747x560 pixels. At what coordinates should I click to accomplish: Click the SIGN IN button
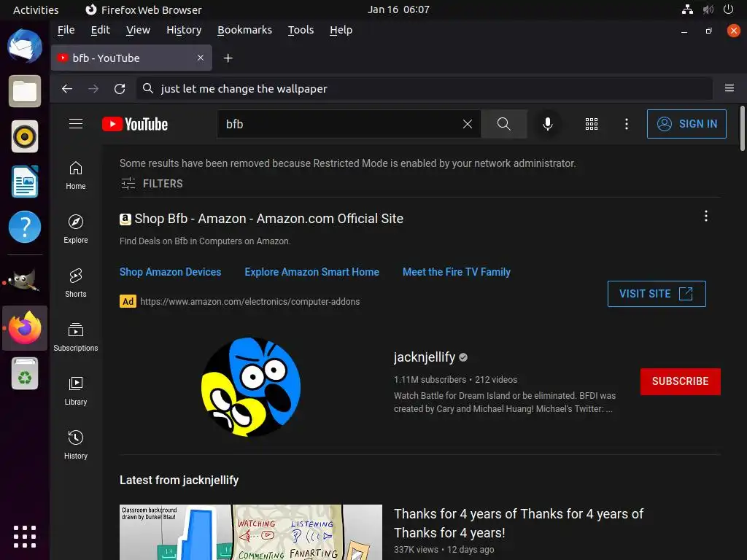point(686,124)
